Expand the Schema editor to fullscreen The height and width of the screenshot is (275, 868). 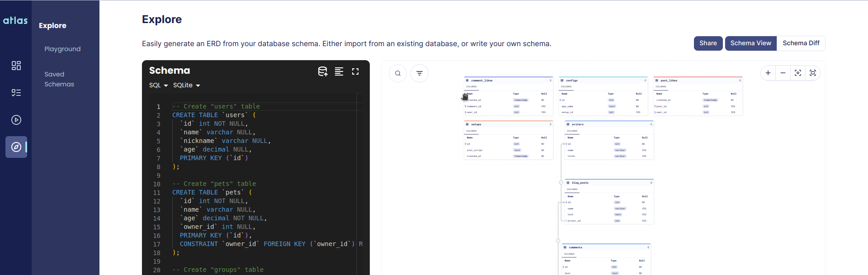click(355, 71)
